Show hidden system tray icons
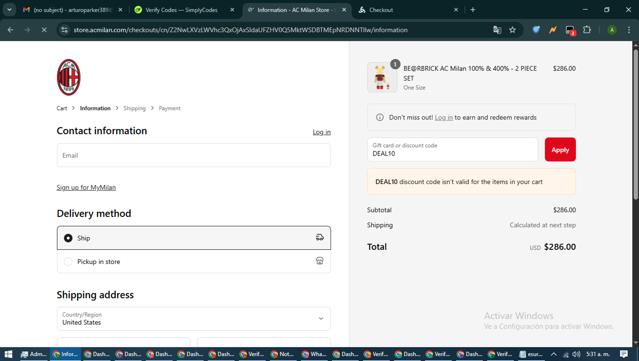Screen dimensions: 639x361 tap(553, 354)
